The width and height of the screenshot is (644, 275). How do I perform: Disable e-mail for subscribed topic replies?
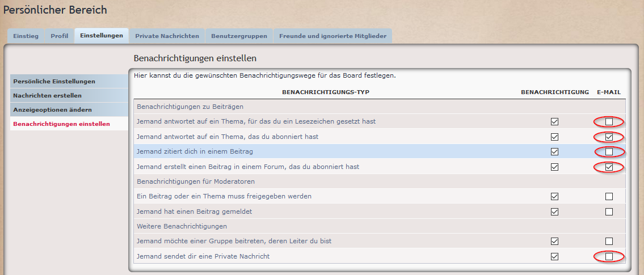coord(609,137)
